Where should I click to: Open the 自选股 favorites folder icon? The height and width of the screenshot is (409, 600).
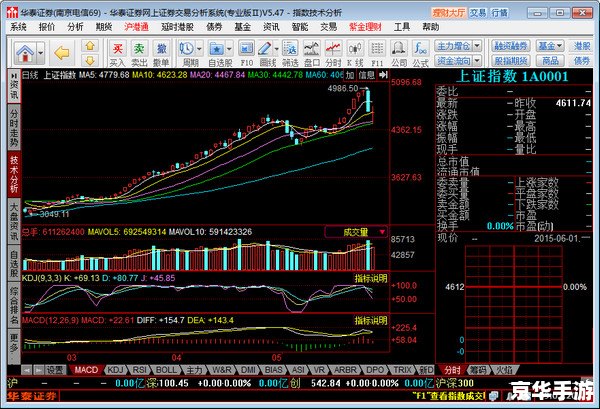217,49
